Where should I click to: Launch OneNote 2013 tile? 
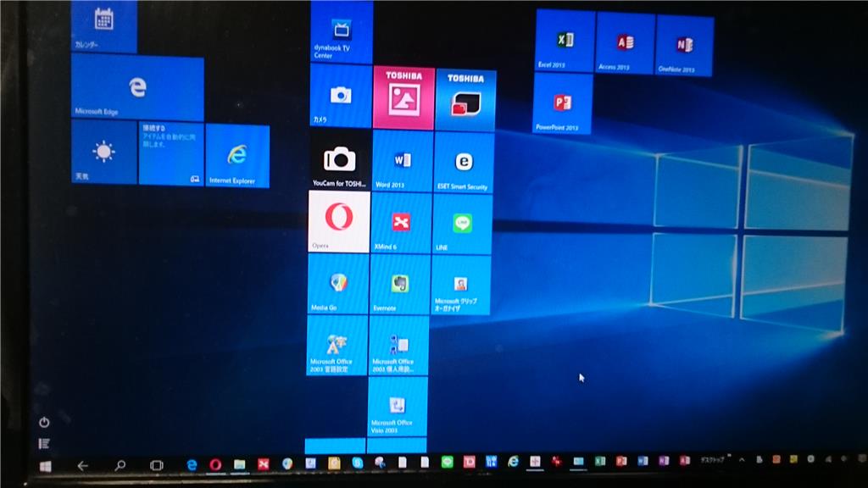click(685, 46)
